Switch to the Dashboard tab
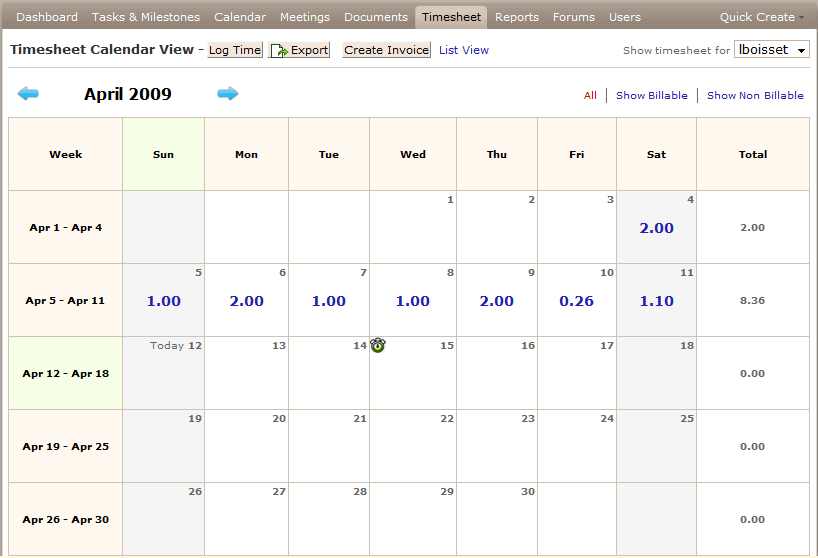The image size is (818, 558). click(47, 17)
